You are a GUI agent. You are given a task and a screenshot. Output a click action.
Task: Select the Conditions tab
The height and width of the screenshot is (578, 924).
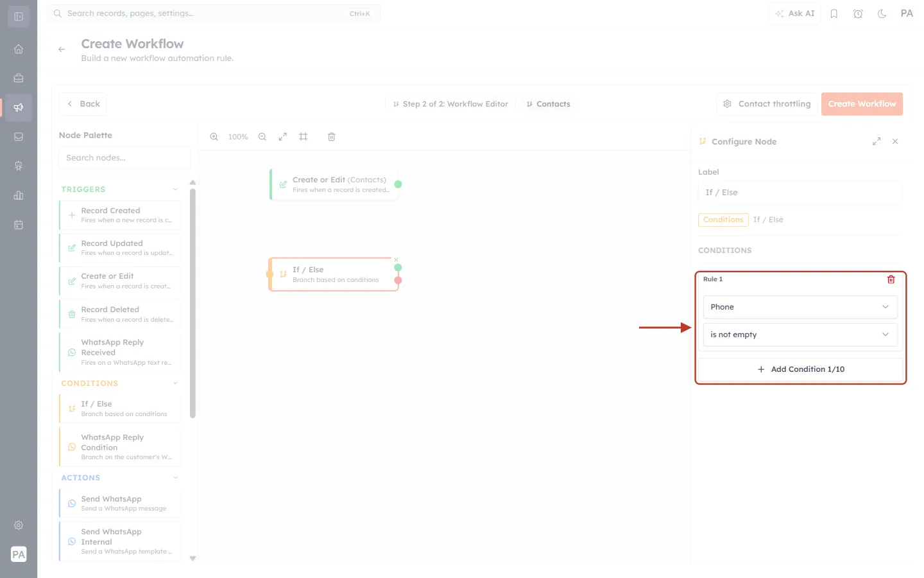723,220
